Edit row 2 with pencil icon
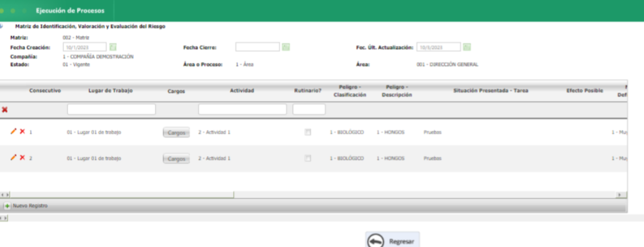Screen dimensions: 644x247 click(x=13, y=158)
